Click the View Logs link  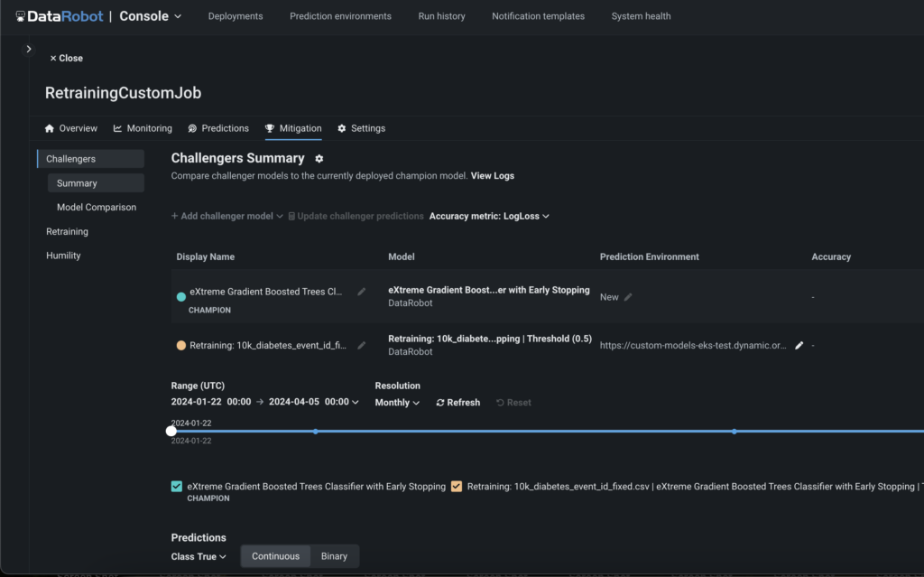(492, 175)
